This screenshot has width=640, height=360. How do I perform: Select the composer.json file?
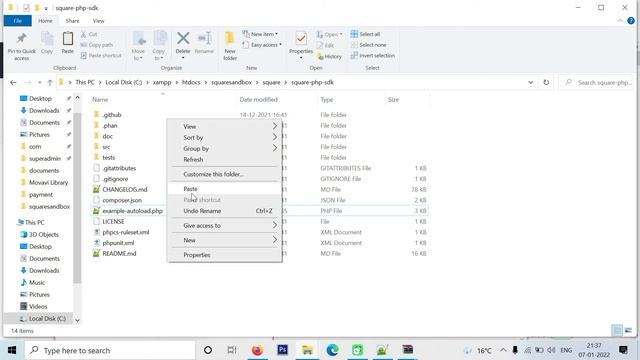(122, 200)
